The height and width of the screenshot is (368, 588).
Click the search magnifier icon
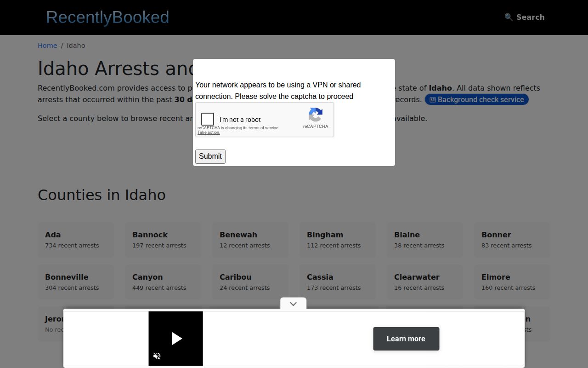[x=509, y=17]
